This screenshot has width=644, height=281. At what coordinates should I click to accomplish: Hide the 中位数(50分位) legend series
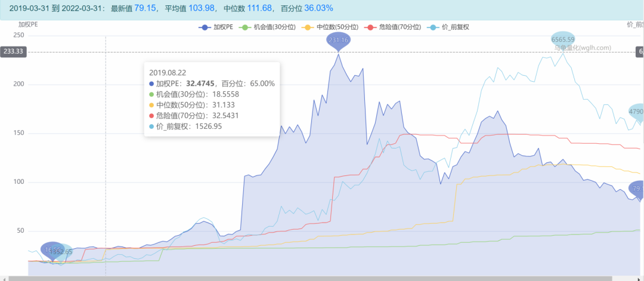(x=327, y=27)
